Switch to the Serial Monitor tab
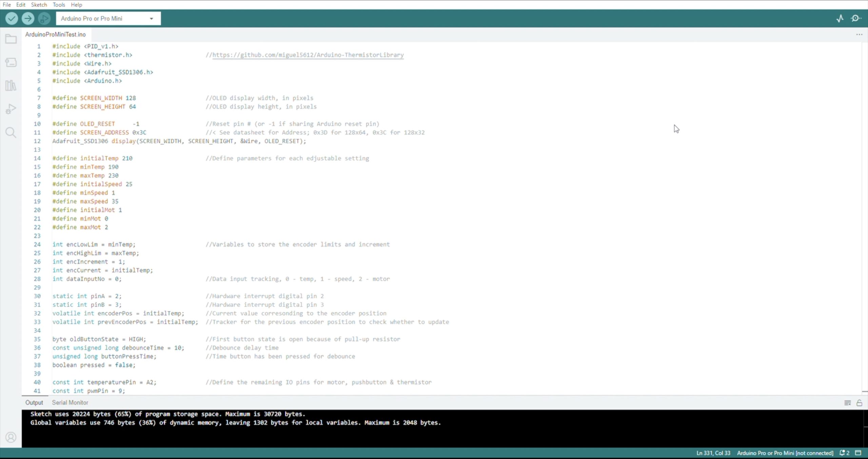Image resolution: width=868 pixels, height=459 pixels. pyautogui.click(x=70, y=402)
